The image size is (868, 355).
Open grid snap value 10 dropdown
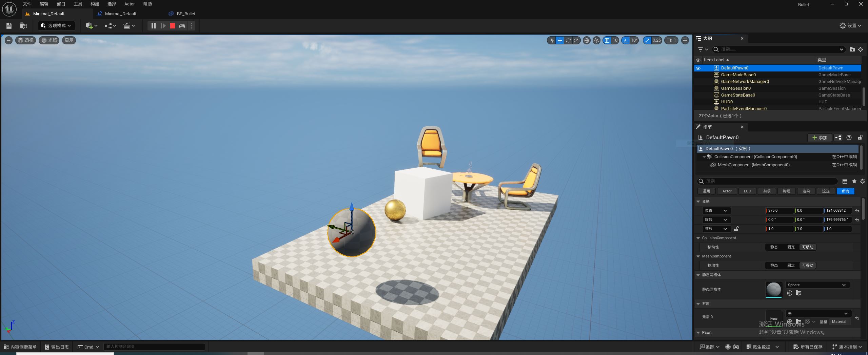[615, 40]
